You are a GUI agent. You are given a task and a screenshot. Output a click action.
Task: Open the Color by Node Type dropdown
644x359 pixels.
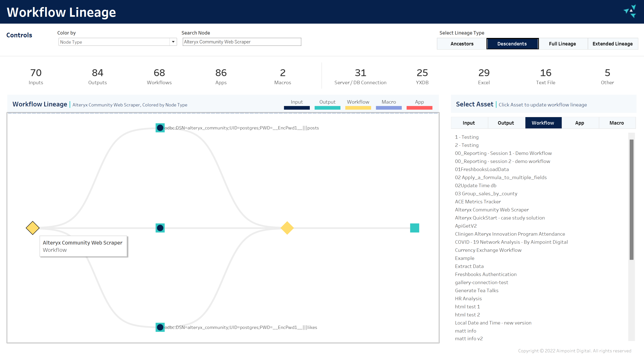(x=118, y=42)
